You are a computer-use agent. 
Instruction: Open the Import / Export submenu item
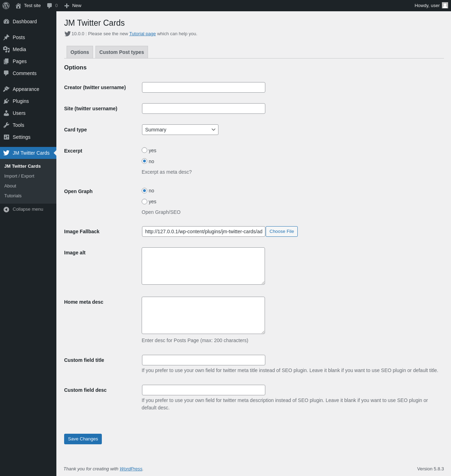pyautogui.click(x=19, y=176)
